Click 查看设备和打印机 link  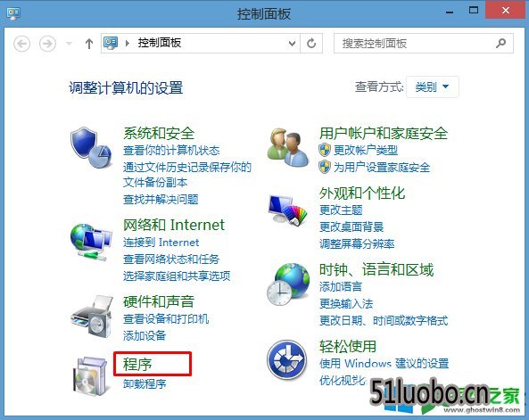(x=166, y=319)
